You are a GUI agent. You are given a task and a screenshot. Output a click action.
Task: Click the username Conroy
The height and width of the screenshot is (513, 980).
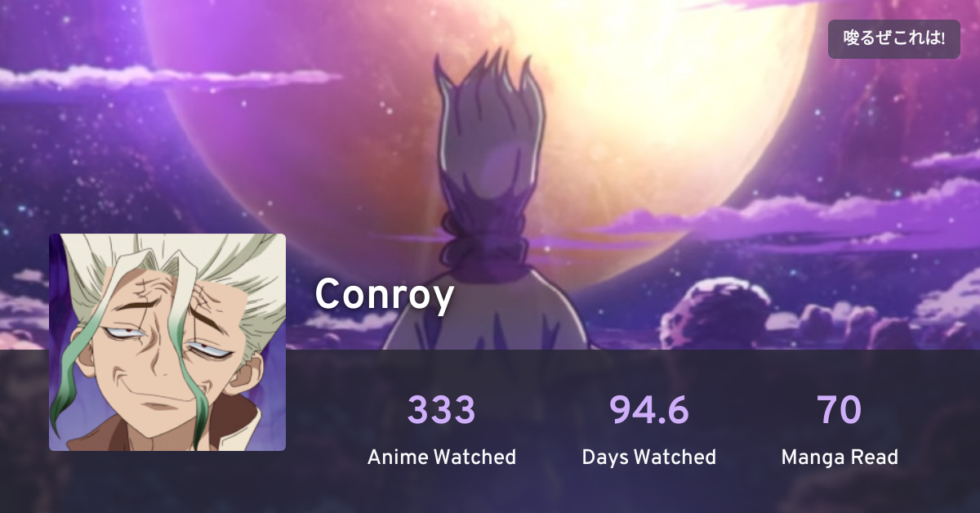[x=385, y=295]
